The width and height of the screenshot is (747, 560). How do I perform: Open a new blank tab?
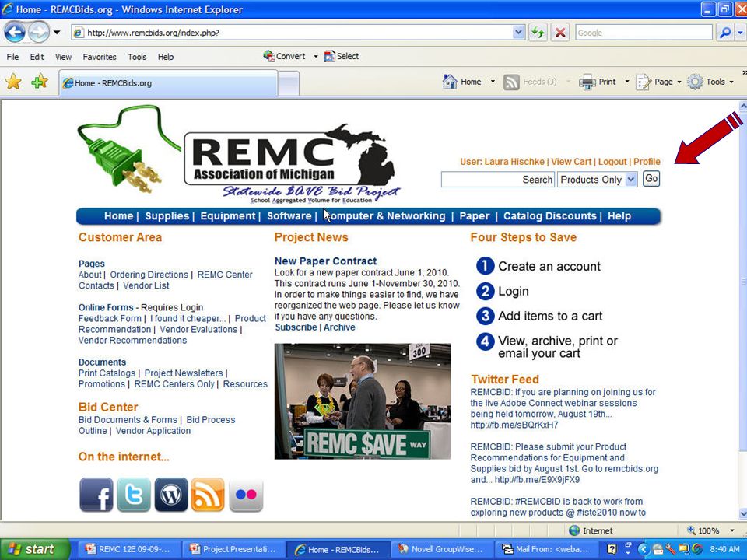(289, 83)
